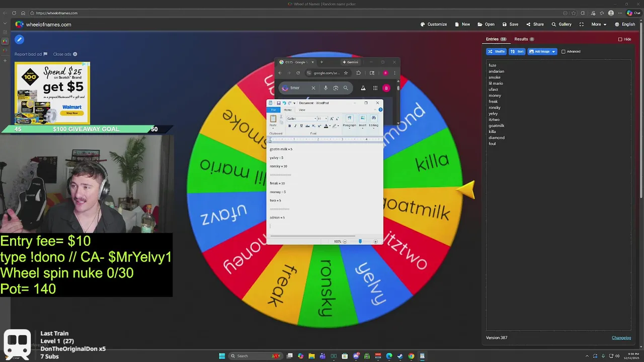
Task: Open Windows Start button
Action: click(222, 356)
